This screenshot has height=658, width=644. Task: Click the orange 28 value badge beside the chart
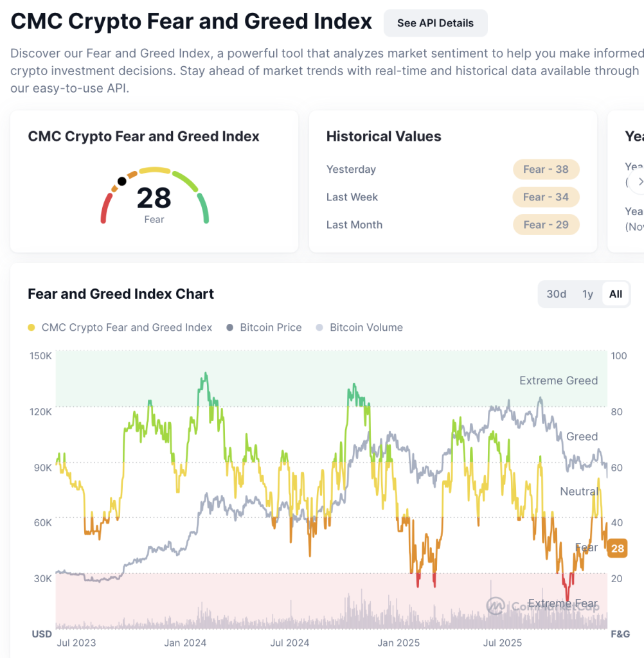(618, 549)
